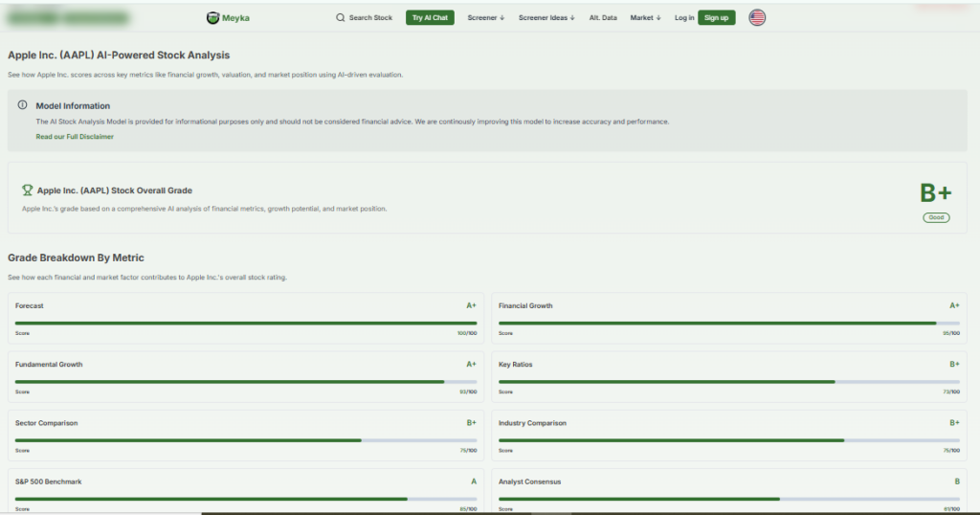The width and height of the screenshot is (980, 515).
Task: Click the Model Information info icon
Action: pos(23,105)
